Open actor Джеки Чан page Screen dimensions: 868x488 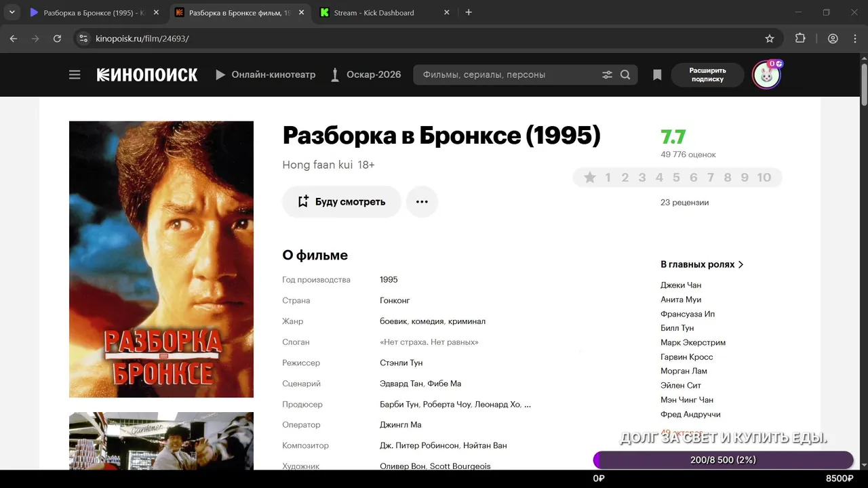pyautogui.click(x=681, y=285)
